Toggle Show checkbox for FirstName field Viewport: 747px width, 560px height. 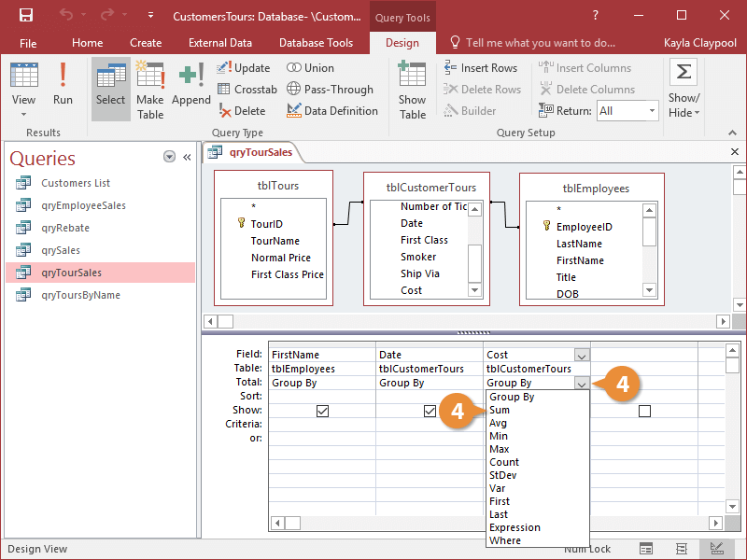pos(322,411)
